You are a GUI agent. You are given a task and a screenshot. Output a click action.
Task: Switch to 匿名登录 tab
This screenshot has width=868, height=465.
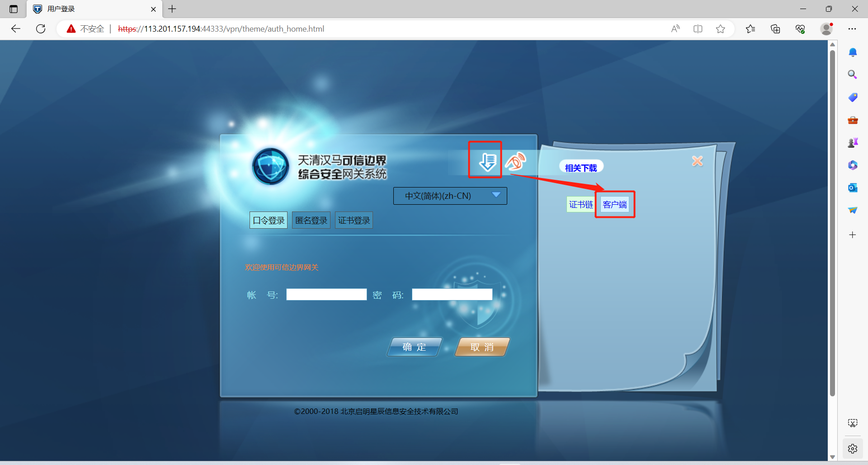311,220
